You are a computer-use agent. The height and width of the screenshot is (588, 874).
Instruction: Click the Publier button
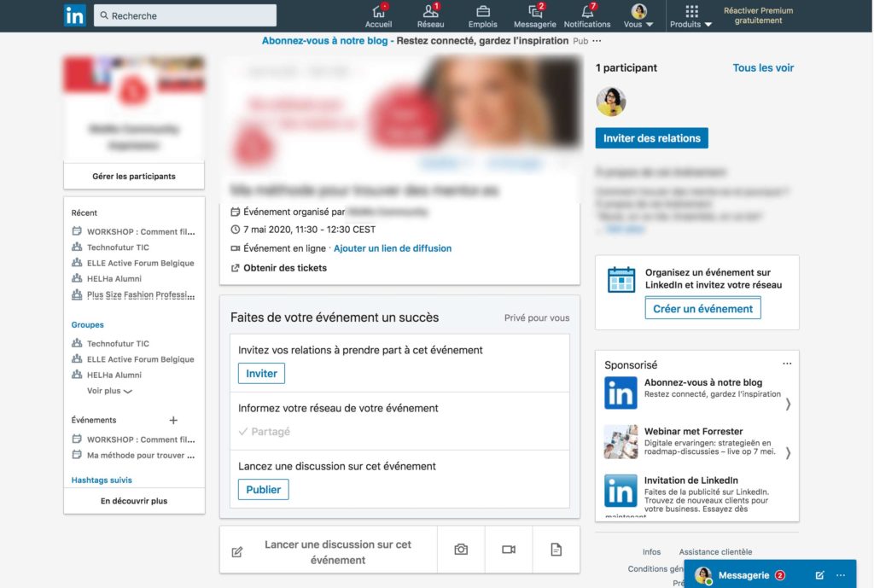263,489
